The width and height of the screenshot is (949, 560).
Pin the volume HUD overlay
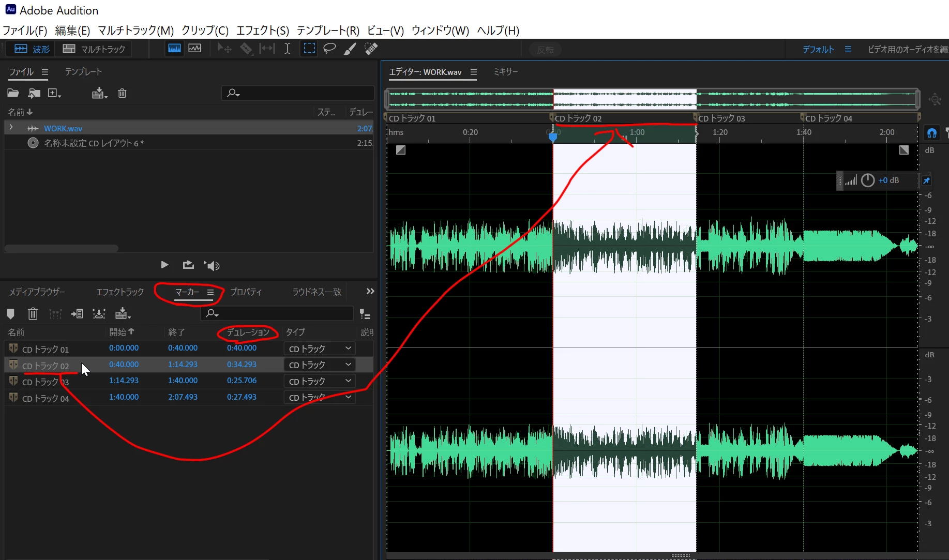(926, 180)
